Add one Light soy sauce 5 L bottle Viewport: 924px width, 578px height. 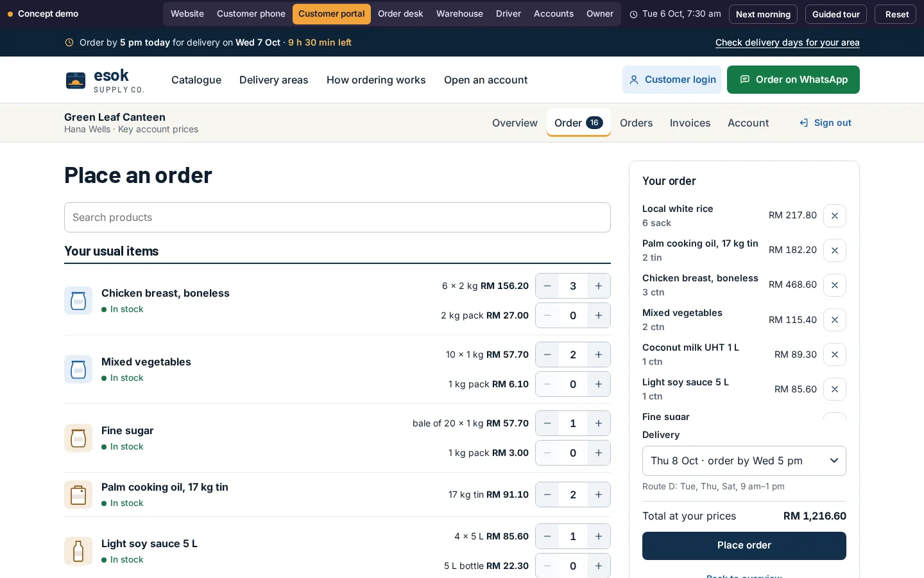coord(599,566)
